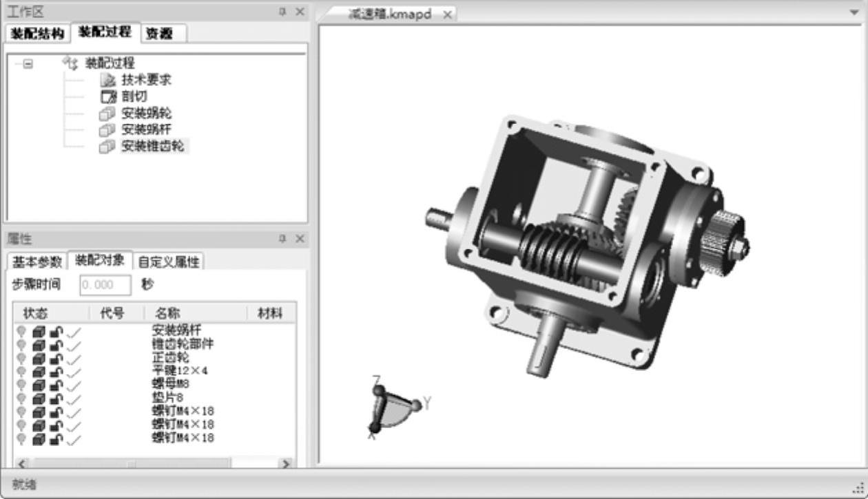Click the 剖切 section icon
This screenshot has height=499, width=868.
108,96
